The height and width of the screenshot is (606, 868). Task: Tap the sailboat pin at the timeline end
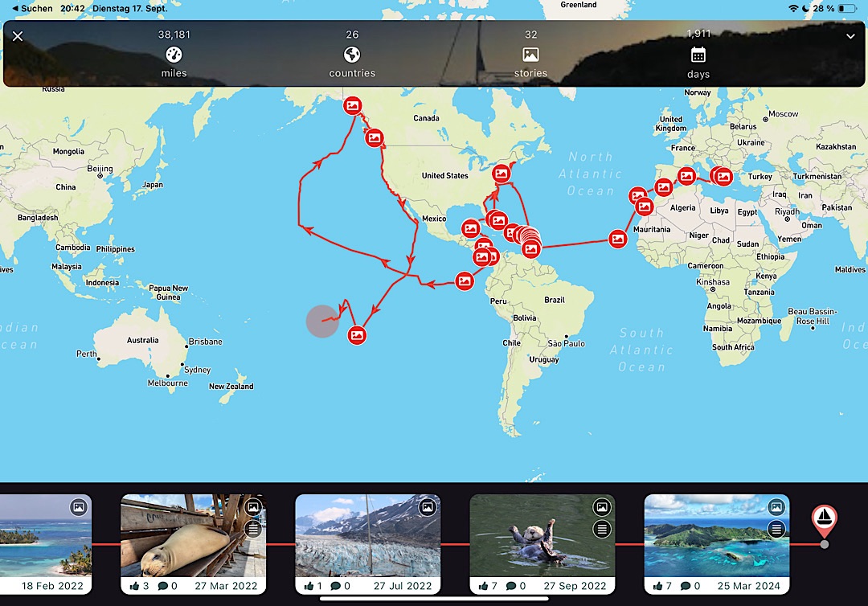coord(824,519)
